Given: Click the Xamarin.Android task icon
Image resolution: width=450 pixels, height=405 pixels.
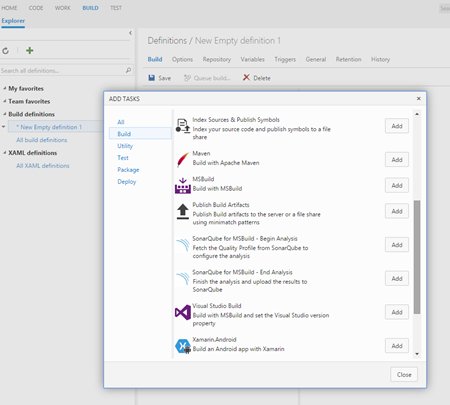Looking at the screenshot, I should click(183, 346).
